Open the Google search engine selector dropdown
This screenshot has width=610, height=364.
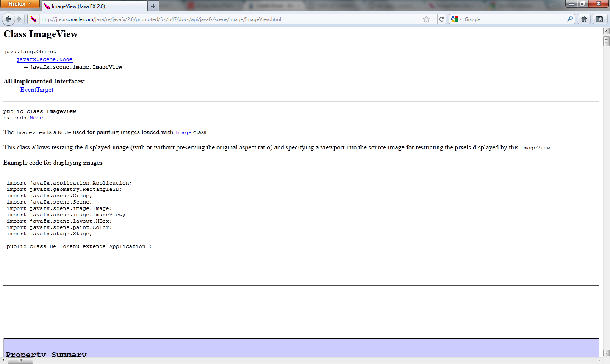pyautogui.click(x=456, y=19)
